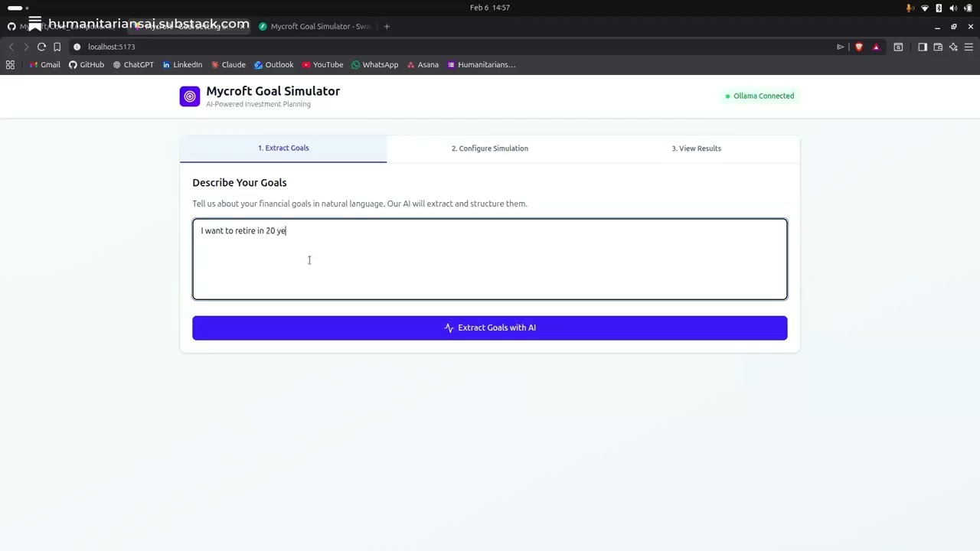Click the battery status tray icon
Viewport: 980px width, 551px height.
click(x=968, y=8)
